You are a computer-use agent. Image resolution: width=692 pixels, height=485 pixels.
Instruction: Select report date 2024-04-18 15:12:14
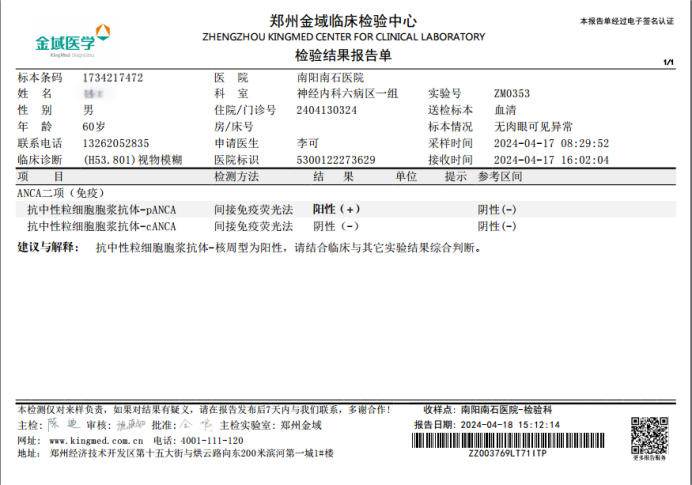click(x=510, y=425)
